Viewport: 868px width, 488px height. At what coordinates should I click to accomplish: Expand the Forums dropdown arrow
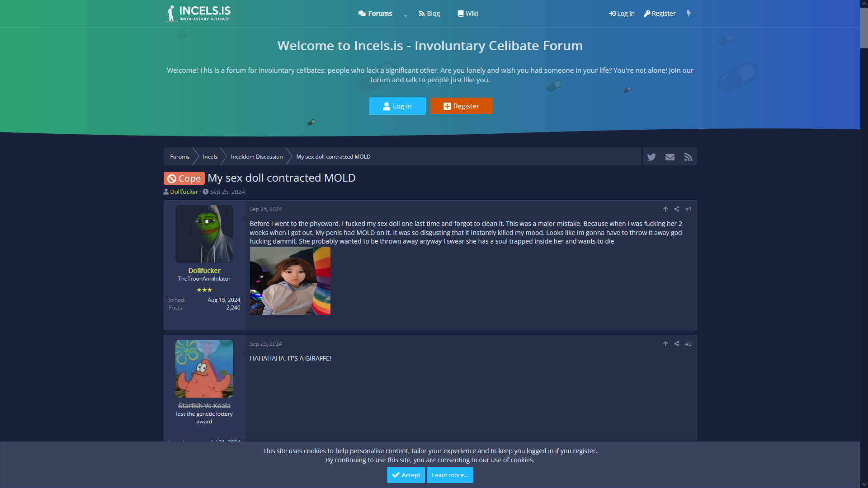406,15
